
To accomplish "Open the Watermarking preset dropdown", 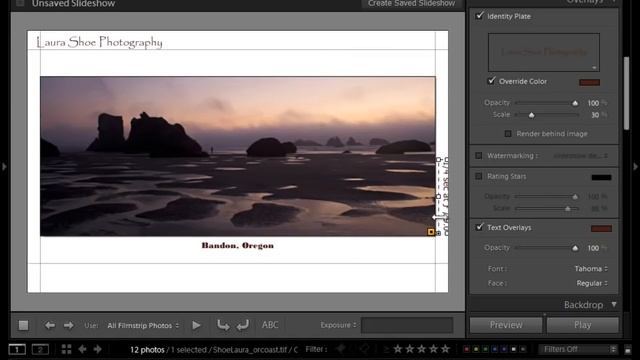I will pos(581,156).
